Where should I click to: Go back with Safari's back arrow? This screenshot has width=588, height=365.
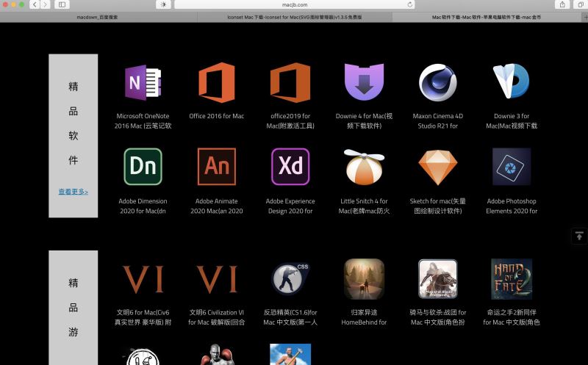[x=35, y=4]
